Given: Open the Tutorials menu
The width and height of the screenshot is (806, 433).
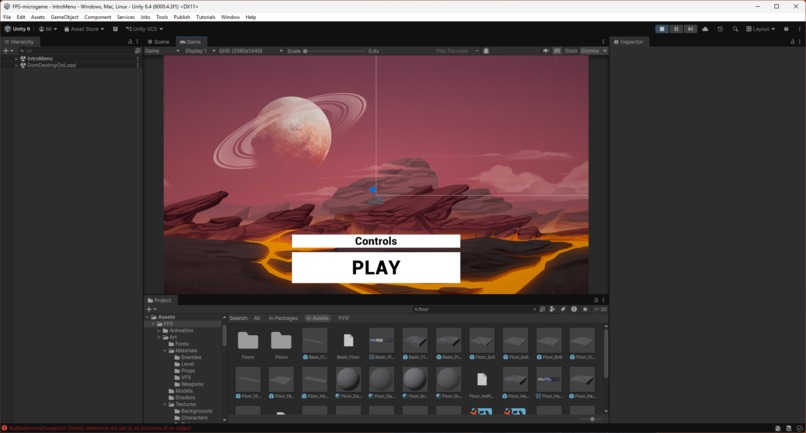Looking at the screenshot, I should [x=206, y=17].
